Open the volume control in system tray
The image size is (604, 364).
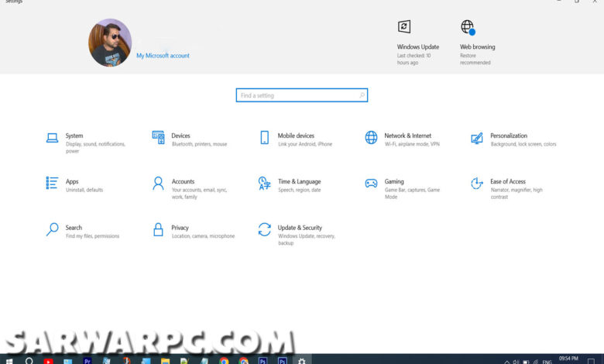click(x=516, y=362)
